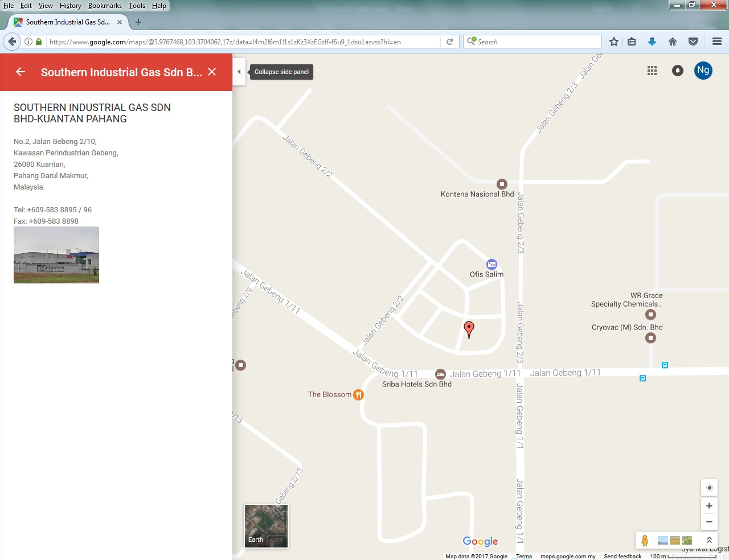Viewport: 729px width, 560px height.
Task: Open the Bookmarks menu
Action: click(x=105, y=6)
